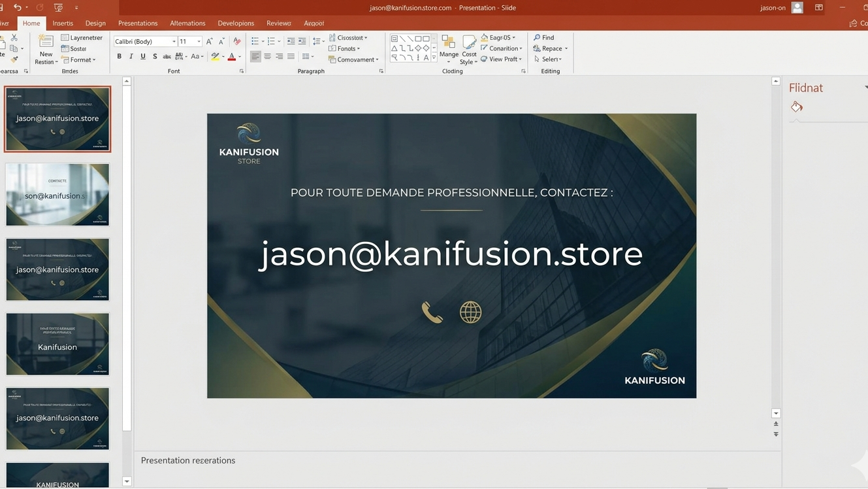This screenshot has width=868, height=489.
Task: Center the paragraph text
Action: point(267,57)
